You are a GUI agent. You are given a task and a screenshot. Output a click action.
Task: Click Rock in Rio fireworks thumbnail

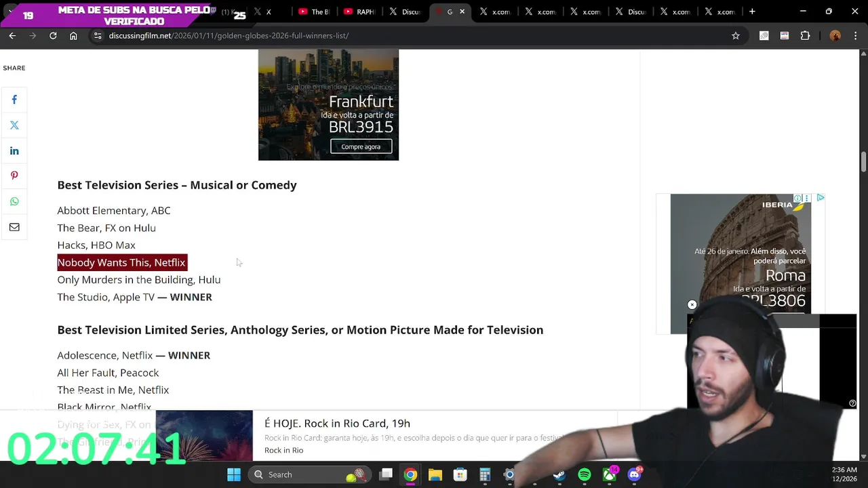(x=204, y=435)
